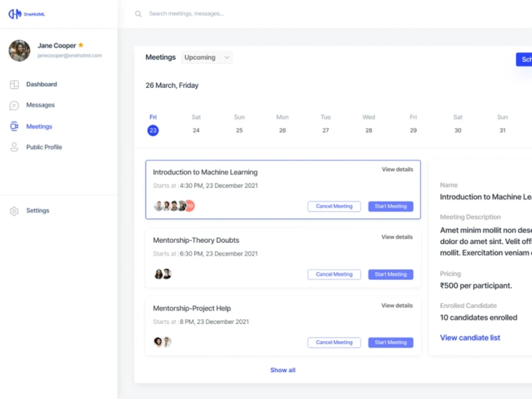This screenshot has height=399, width=532.
Task: Select Tue 27 in the date strip
Action: coord(326,124)
